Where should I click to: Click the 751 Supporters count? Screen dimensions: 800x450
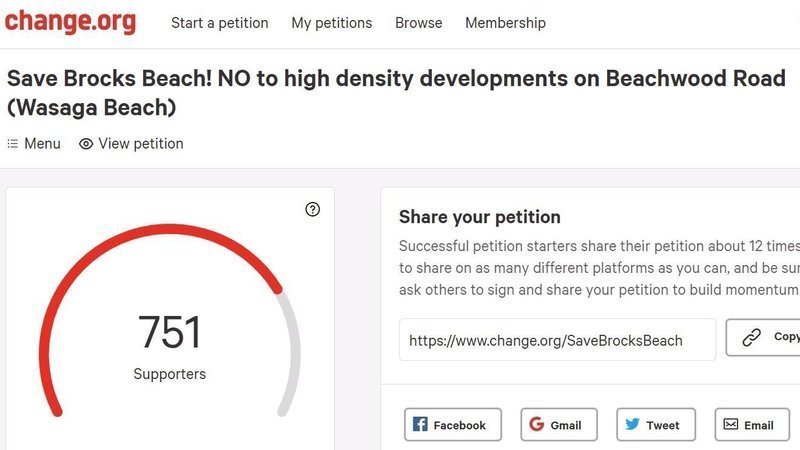(170, 333)
